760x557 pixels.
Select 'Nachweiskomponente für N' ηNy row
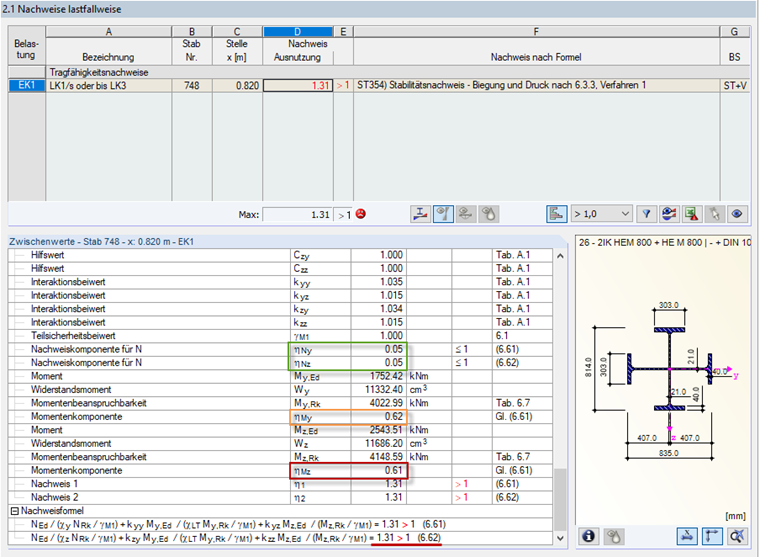[280, 350]
